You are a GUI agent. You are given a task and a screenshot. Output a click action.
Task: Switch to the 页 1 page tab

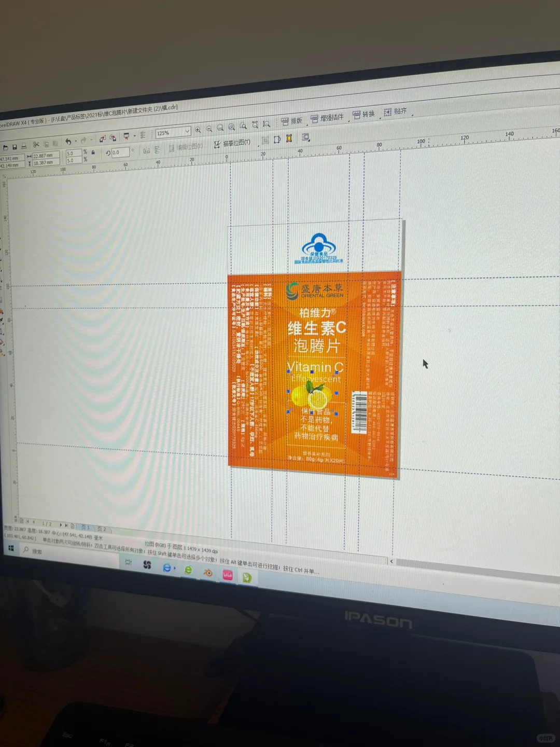[x=86, y=528]
